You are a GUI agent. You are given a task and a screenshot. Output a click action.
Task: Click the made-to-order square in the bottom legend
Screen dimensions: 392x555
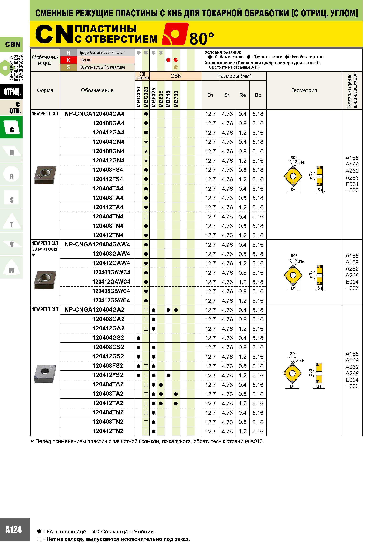click(x=39, y=539)
